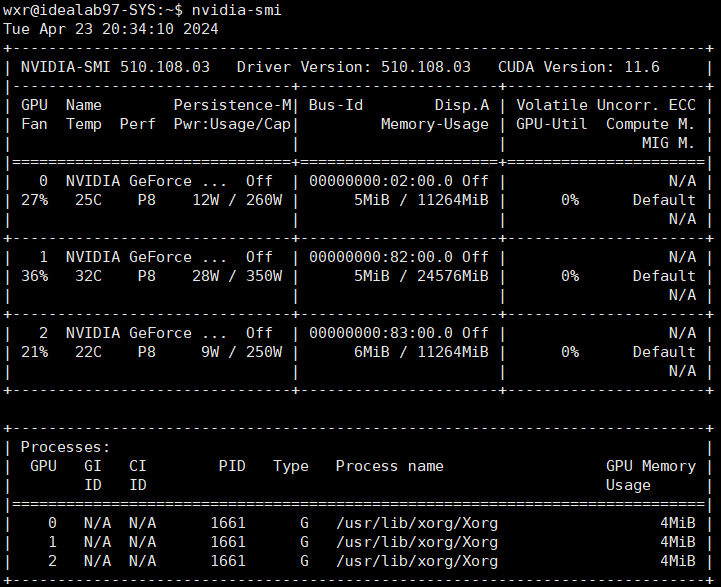721x587 pixels.
Task: Click the 25C temperature value
Action: click(88, 200)
